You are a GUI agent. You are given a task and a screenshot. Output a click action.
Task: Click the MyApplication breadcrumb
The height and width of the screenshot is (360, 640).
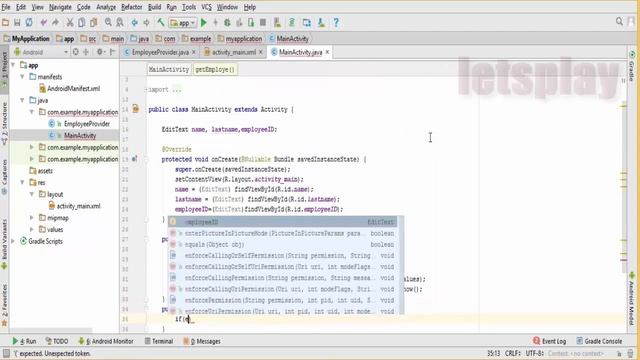(27, 39)
